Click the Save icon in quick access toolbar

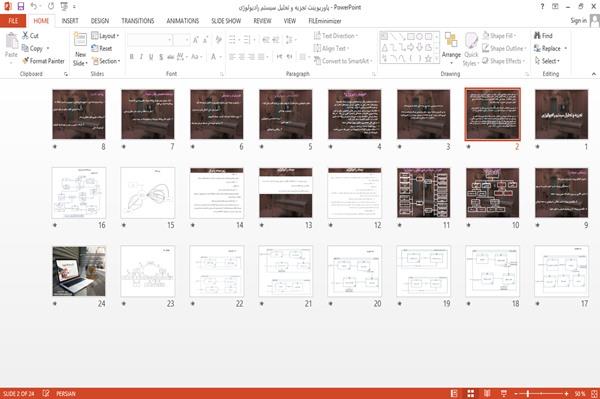[21, 7]
